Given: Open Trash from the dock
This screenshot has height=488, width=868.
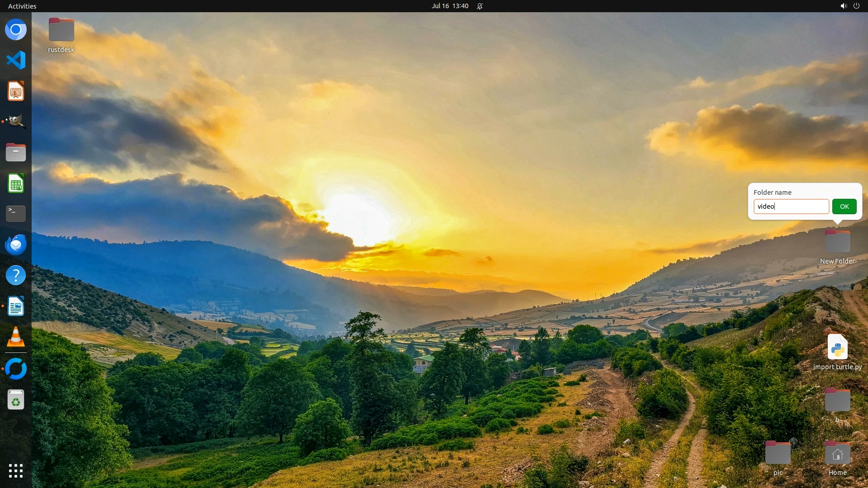Looking at the screenshot, I should (16, 400).
